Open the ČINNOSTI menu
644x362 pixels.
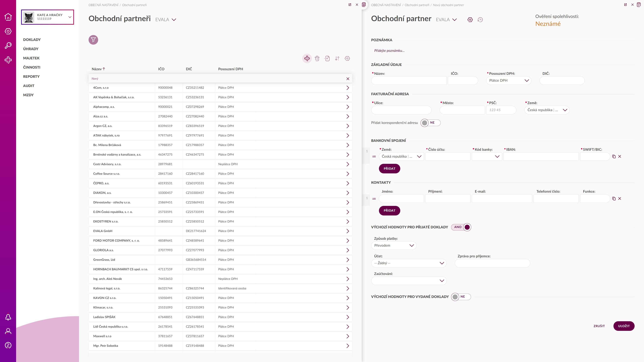(32, 67)
